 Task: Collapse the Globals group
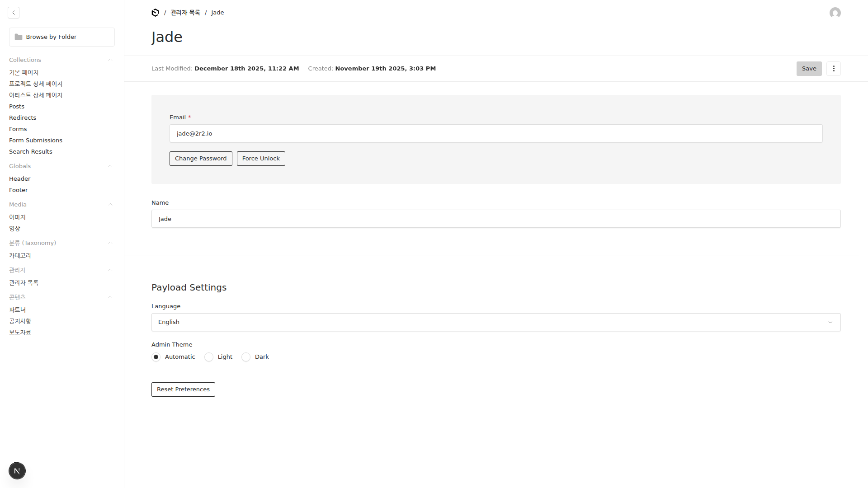pyautogui.click(x=110, y=166)
